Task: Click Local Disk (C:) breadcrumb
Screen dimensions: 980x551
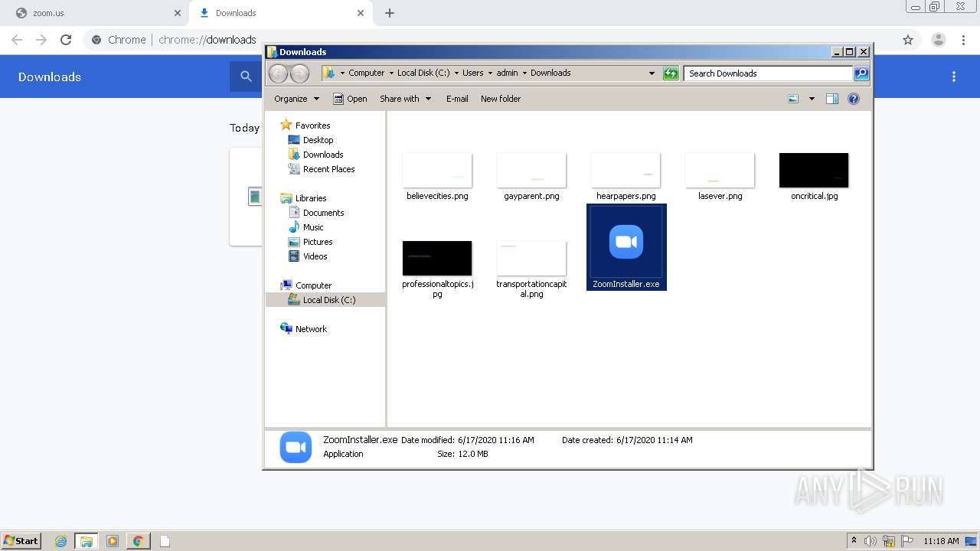Action: point(423,73)
